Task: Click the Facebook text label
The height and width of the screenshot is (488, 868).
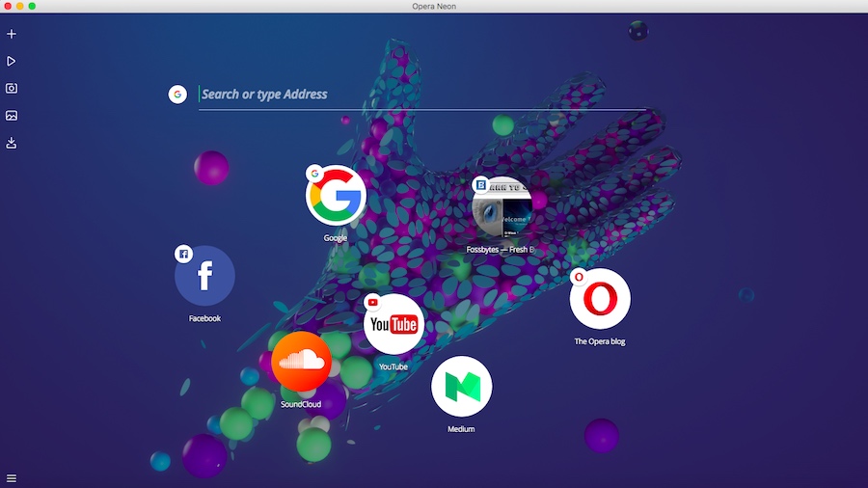Action: pos(204,318)
